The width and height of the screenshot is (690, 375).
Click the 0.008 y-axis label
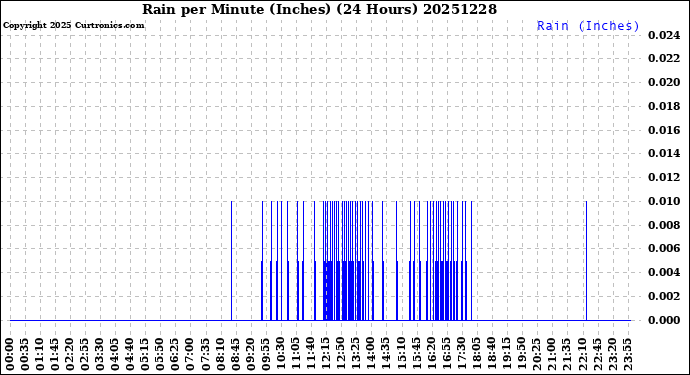tap(664, 225)
